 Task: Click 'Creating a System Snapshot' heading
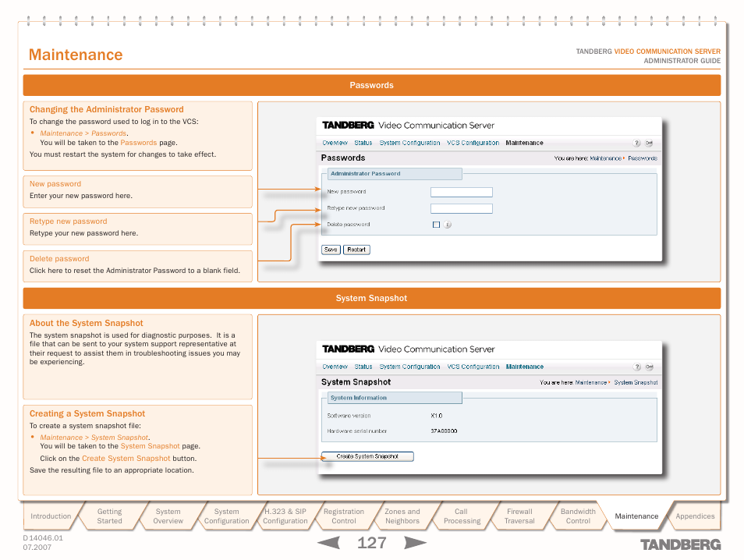87,414
